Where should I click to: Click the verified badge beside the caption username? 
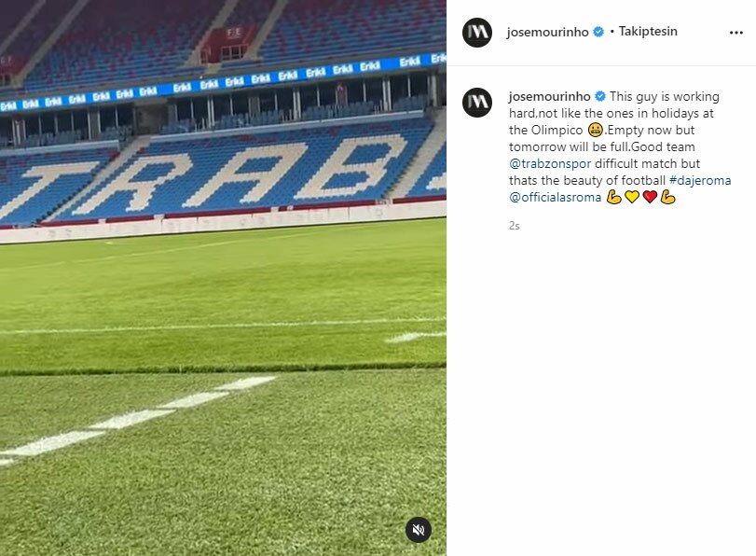click(600, 96)
